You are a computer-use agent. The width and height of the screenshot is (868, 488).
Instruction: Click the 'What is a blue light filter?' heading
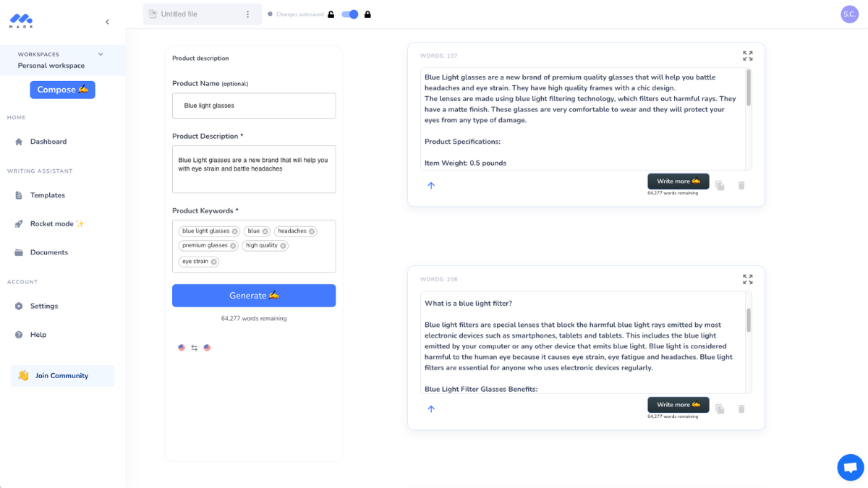[468, 304]
